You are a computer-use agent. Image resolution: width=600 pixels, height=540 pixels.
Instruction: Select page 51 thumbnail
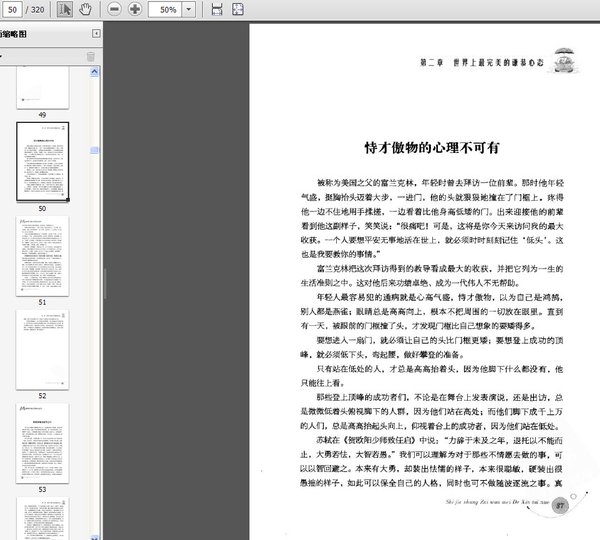42,256
